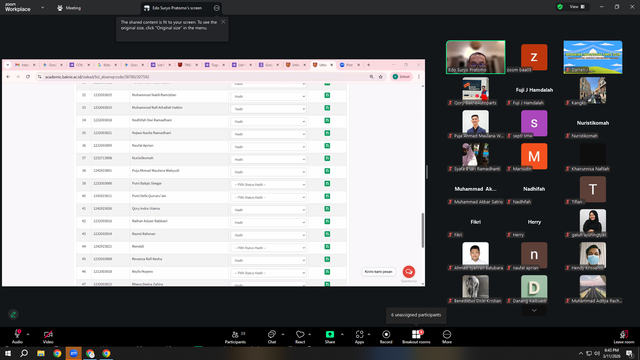Image resolution: width=640 pixels, height=360 pixels.
Task: Turn on camera with Video button
Action: pyautogui.click(x=48, y=337)
